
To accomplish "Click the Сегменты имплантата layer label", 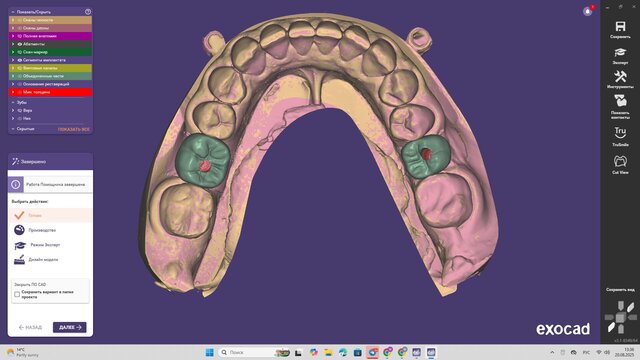I will click(x=43, y=60).
